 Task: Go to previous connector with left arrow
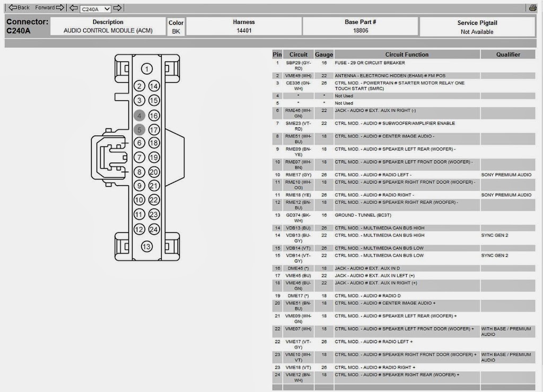73,8
